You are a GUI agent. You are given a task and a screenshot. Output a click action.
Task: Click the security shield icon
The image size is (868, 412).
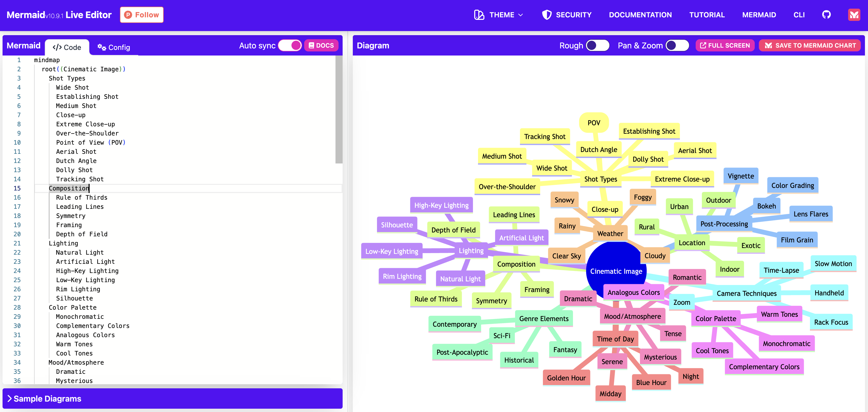click(x=547, y=15)
